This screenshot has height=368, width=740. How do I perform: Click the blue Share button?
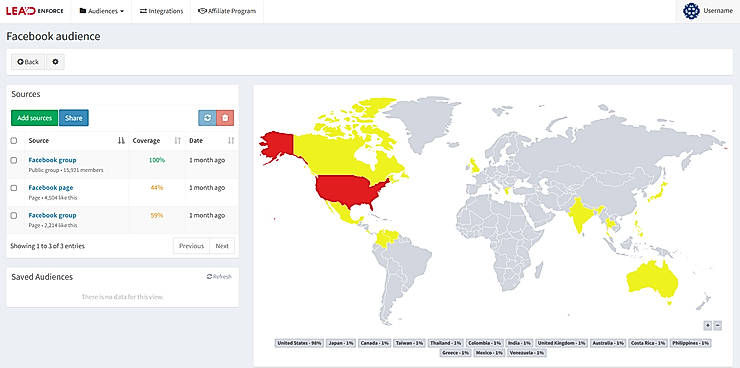click(74, 118)
